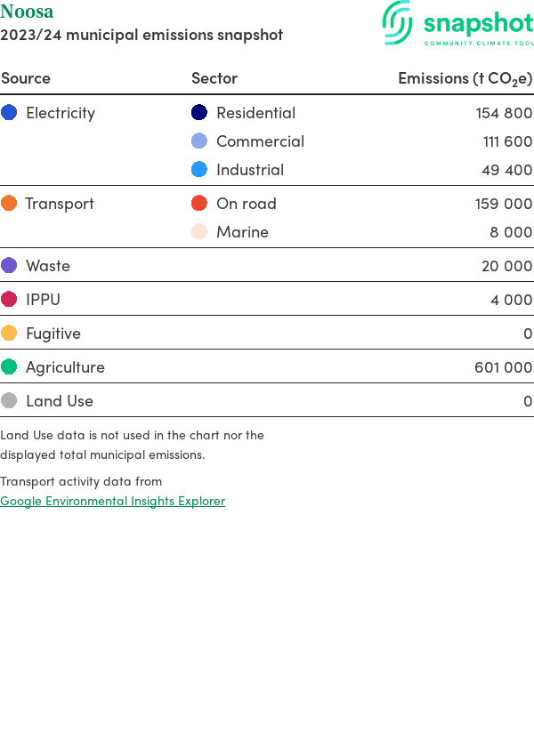
Task: Open the Google Environmental Insights Explorer link
Action: [x=112, y=501]
